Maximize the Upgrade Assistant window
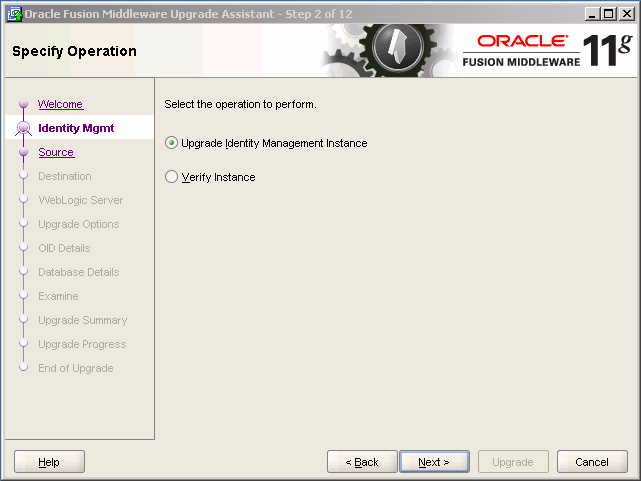641x481 pixels. (609, 14)
